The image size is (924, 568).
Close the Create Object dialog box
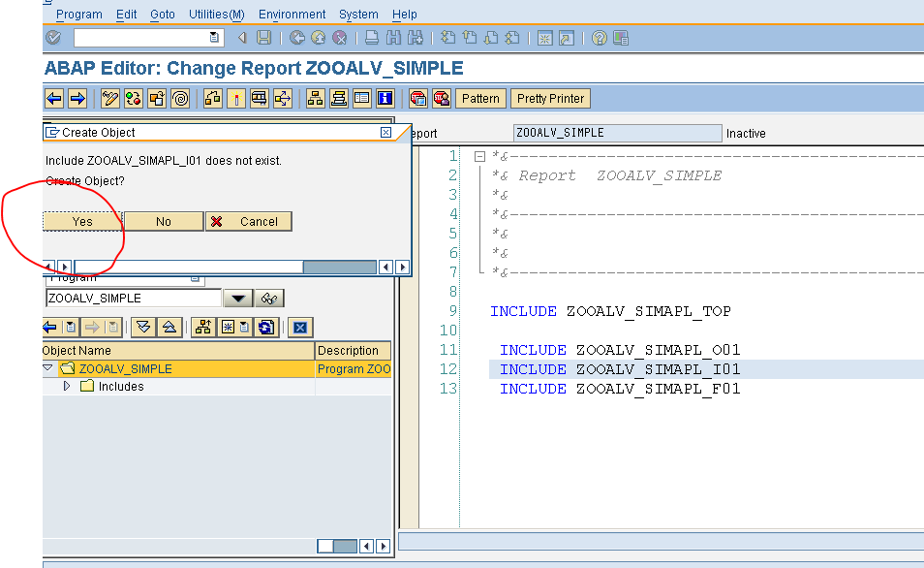(x=385, y=132)
